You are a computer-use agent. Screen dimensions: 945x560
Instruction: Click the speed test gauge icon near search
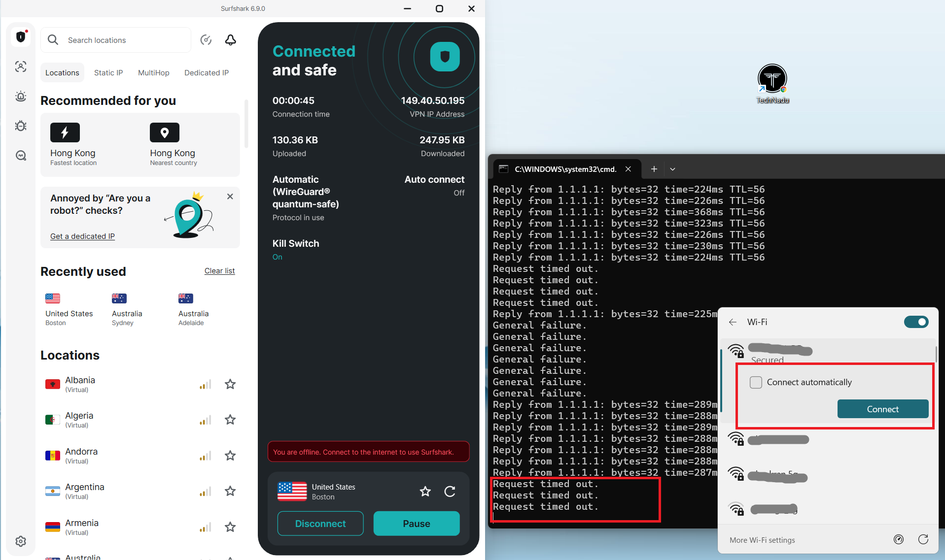(x=206, y=40)
